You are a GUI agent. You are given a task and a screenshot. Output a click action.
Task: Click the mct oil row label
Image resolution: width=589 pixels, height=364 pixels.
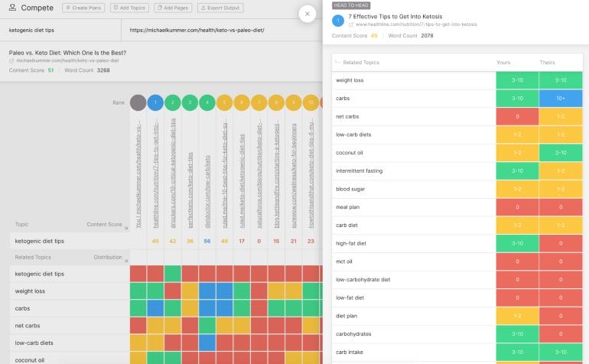tap(344, 262)
